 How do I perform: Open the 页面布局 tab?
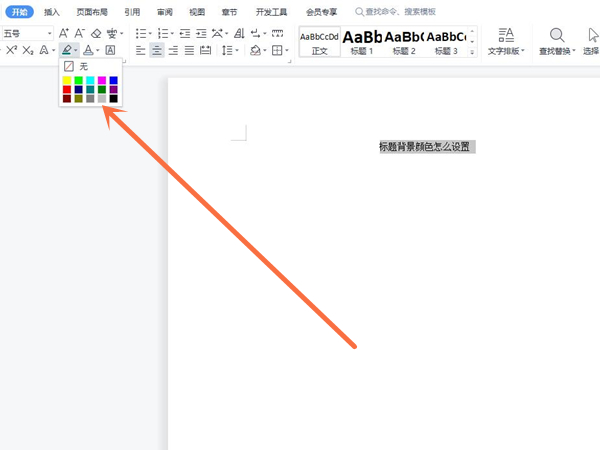pyautogui.click(x=92, y=12)
